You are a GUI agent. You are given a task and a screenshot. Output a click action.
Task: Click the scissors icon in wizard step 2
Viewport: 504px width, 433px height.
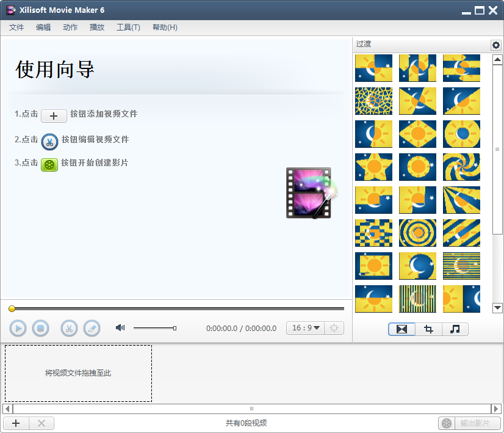pos(50,142)
